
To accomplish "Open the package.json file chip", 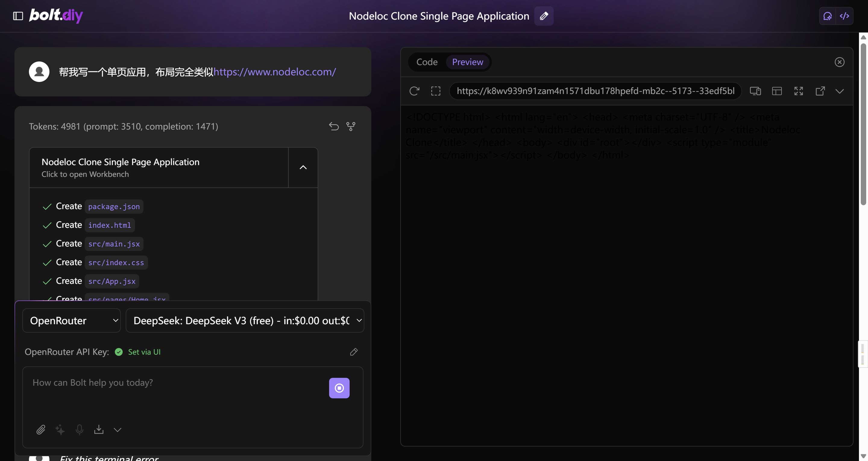I will point(114,207).
